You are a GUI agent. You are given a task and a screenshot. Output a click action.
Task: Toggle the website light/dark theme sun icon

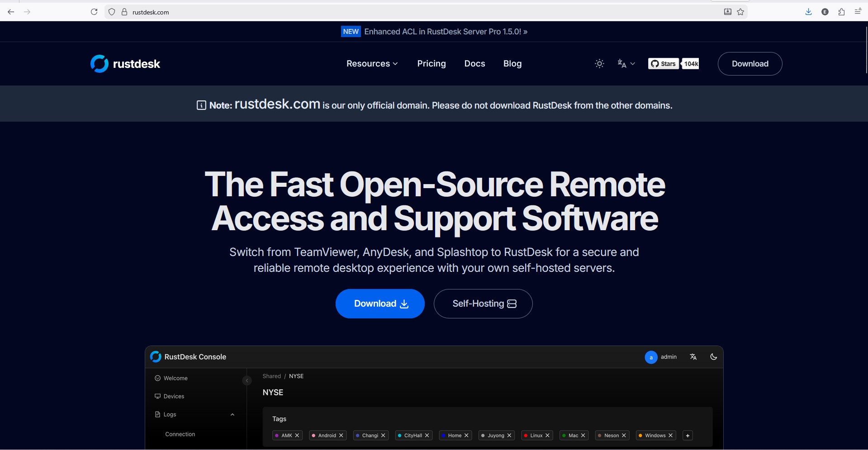click(x=599, y=63)
